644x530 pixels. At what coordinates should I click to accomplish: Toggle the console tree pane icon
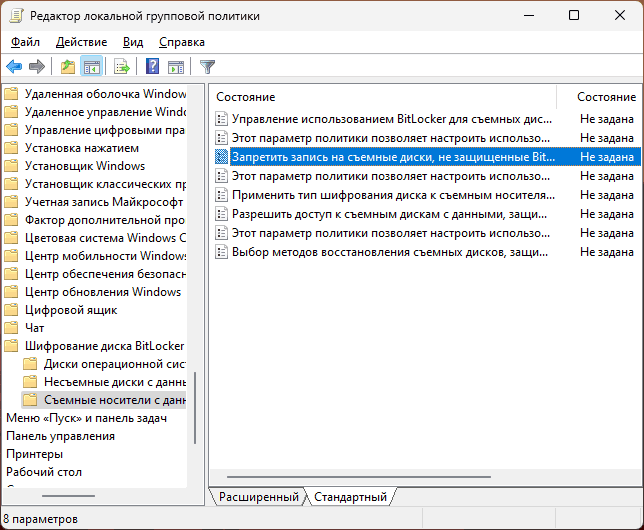[91, 66]
